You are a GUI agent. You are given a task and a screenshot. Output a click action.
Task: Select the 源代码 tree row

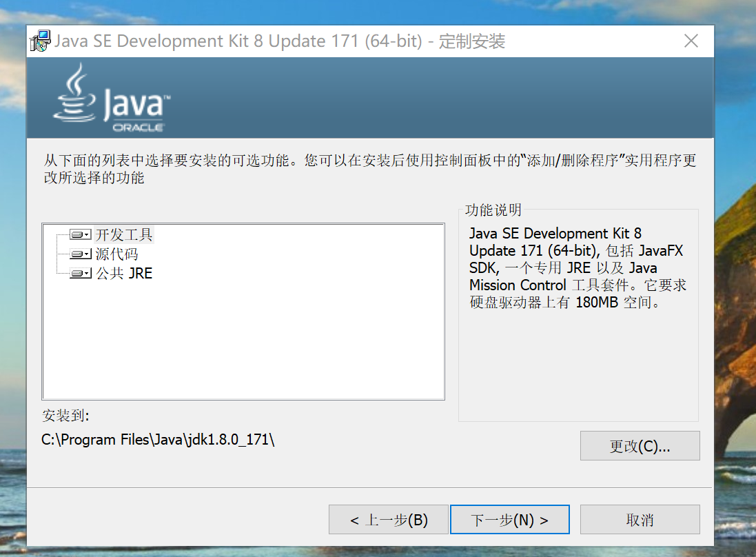click(116, 254)
